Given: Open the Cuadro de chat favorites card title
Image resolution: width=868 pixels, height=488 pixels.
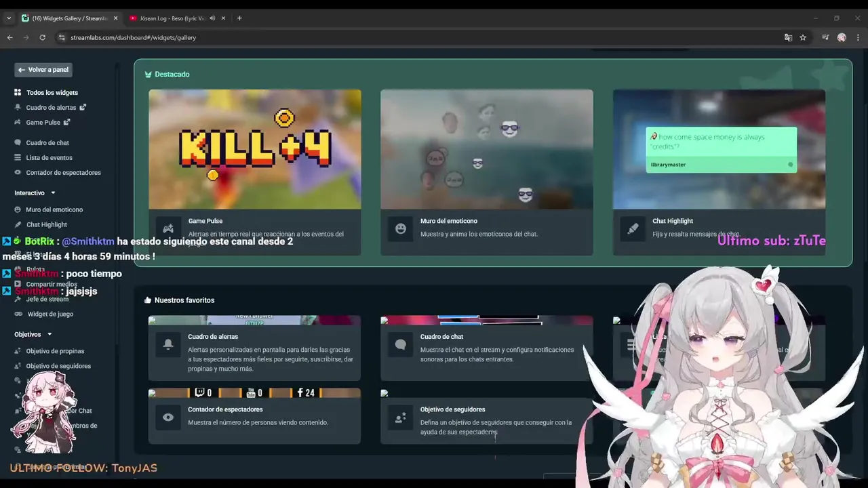Looking at the screenshot, I should [x=441, y=336].
